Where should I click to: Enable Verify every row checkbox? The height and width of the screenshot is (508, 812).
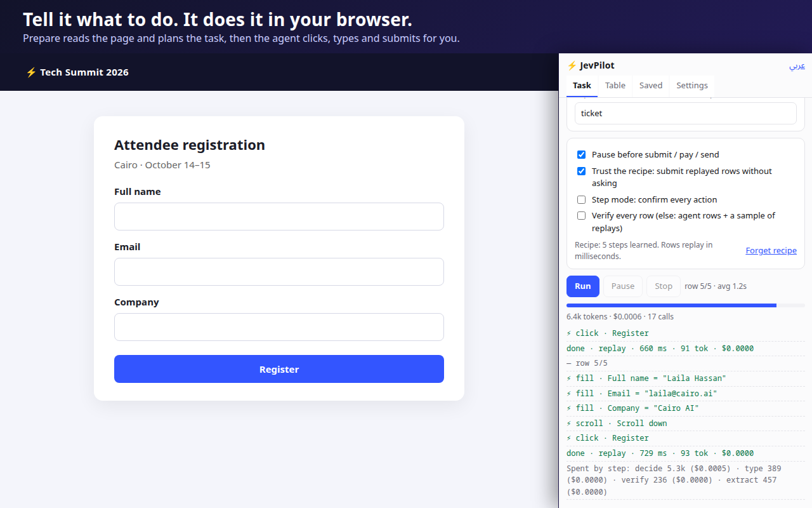coord(581,216)
